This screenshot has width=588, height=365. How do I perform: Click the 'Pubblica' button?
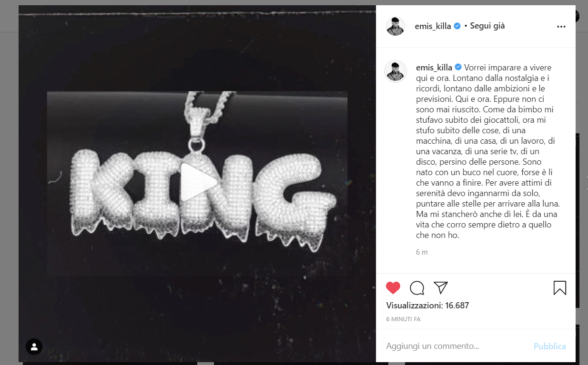pyautogui.click(x=550, y=346)
